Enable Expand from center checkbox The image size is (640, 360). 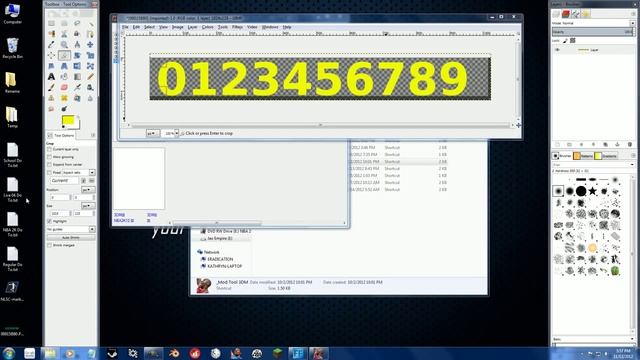point(49,164)
